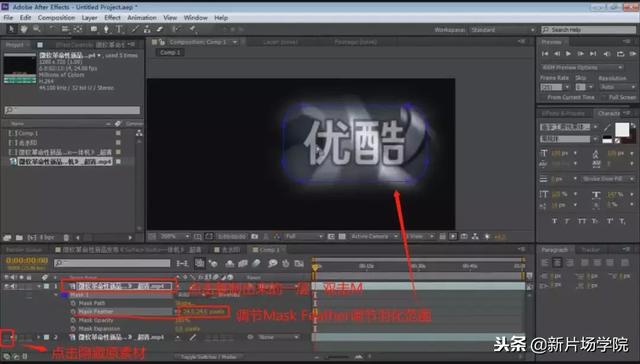
Task: Open the viewer magnification ratio dropdown
Action: [176, 236]
